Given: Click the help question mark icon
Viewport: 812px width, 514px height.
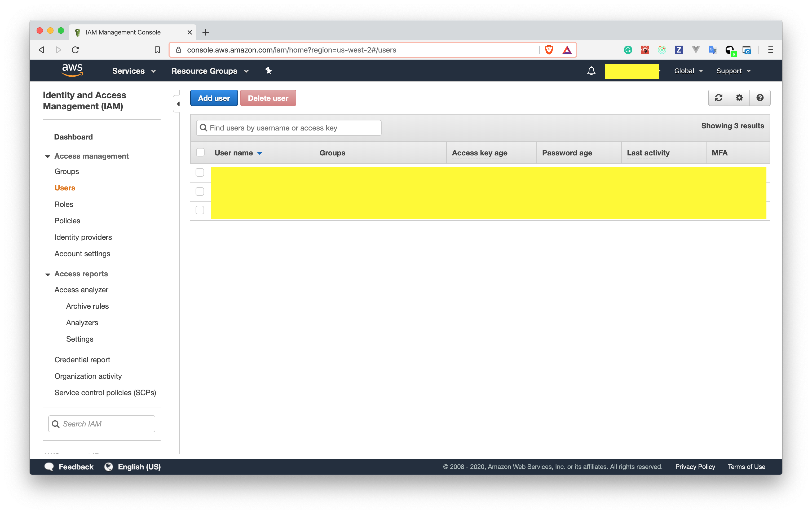Looking at the screenshot, I should (x=760, y=98).
